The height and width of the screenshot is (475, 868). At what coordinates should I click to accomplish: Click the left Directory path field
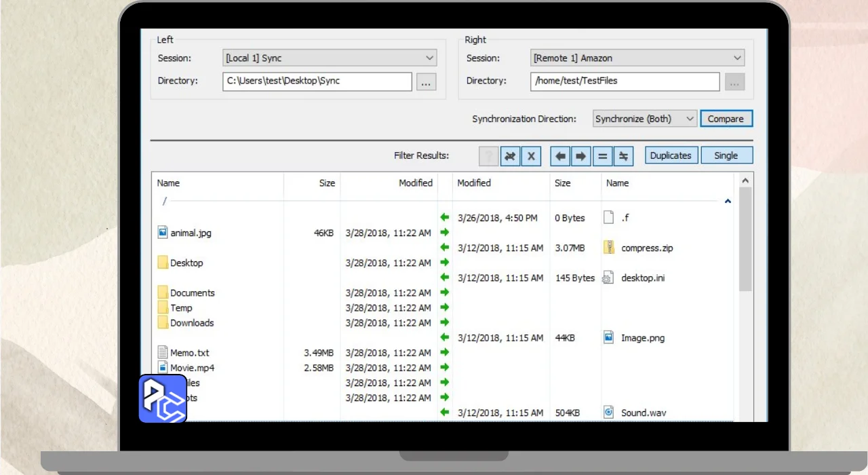click(x=317, y=81)
